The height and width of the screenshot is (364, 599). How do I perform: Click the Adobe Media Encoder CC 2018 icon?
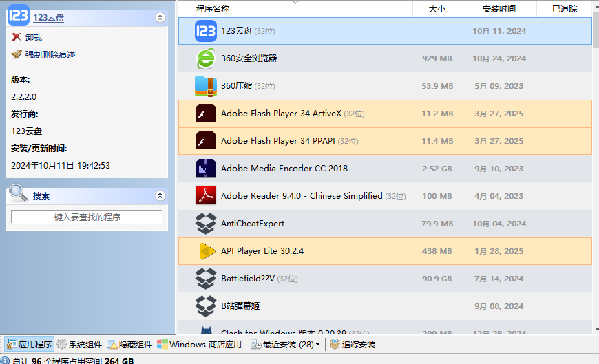(x=206, y=169)
